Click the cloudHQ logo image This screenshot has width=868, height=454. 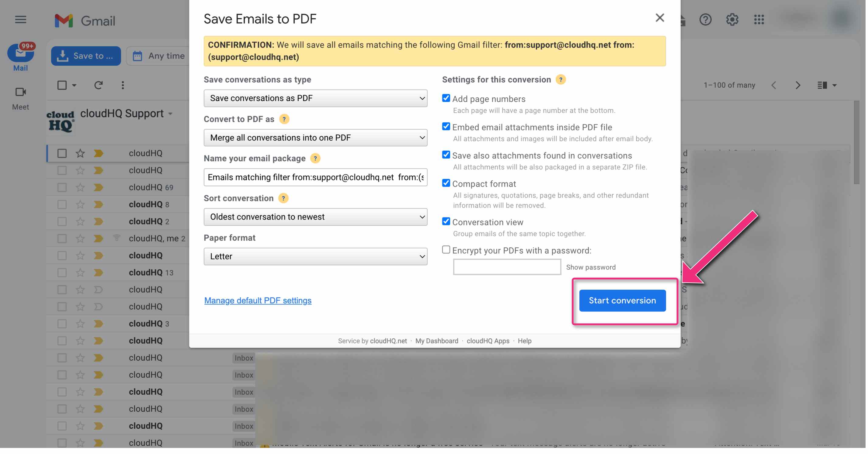click(60, 121)
